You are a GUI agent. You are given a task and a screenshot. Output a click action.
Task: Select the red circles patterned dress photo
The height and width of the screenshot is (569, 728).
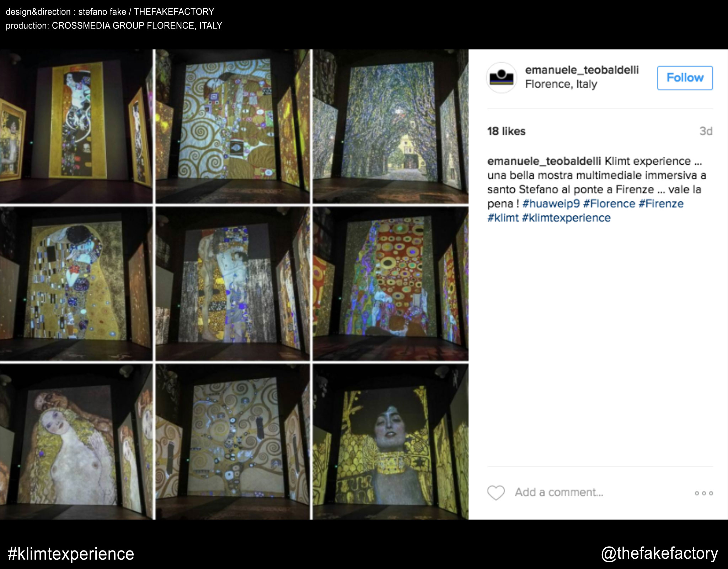(x=390, y=283)
